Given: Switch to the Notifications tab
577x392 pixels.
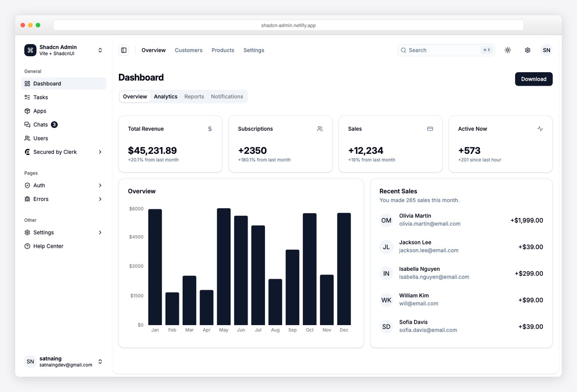Looking at the screenshot, I should pyautogui.click(x=227, y=97).
